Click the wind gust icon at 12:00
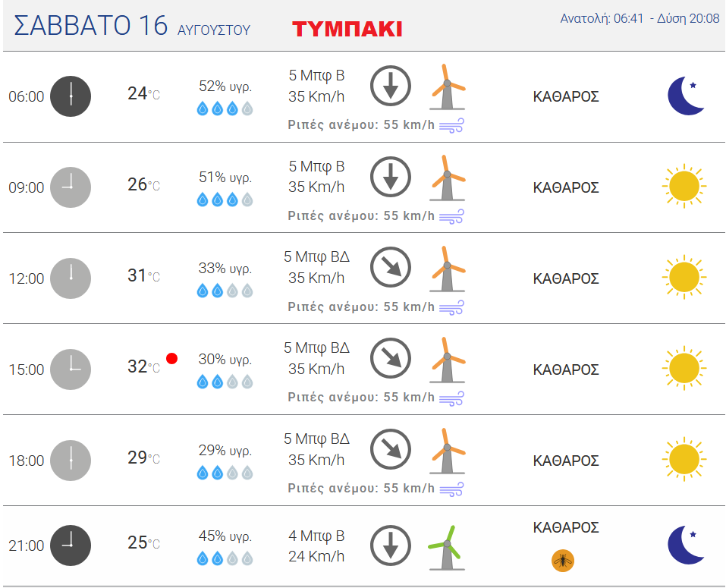Image resolution: width=726 pixels, height=588 pixels. [x=451, y=307]
